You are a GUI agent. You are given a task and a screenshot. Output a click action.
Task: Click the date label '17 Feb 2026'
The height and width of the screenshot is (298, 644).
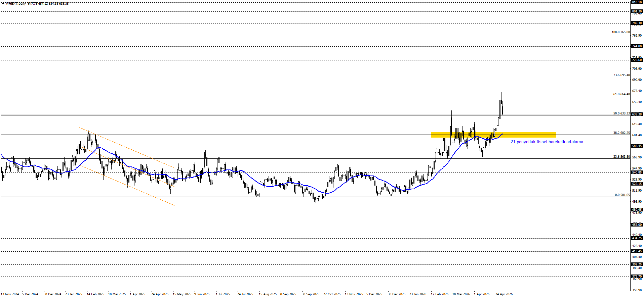tap(440, 294)
